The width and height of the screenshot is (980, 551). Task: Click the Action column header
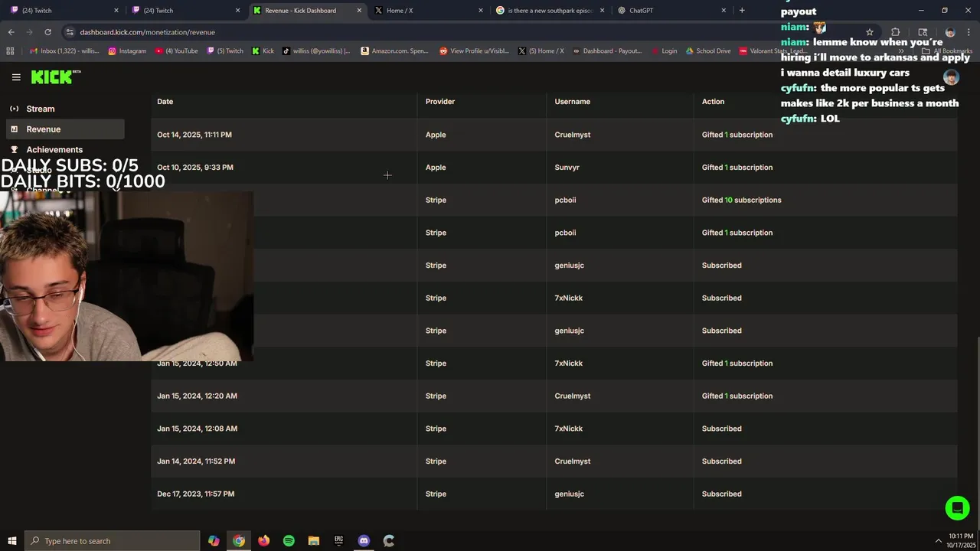point(713,102)
